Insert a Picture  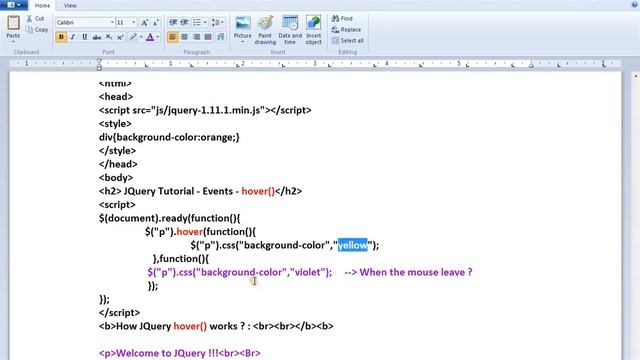click(242, 27)
